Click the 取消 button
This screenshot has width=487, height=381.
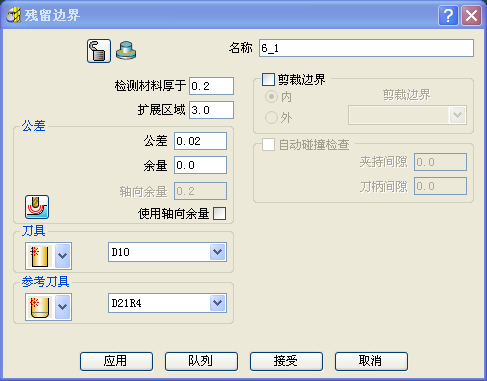tap(371, 361)
